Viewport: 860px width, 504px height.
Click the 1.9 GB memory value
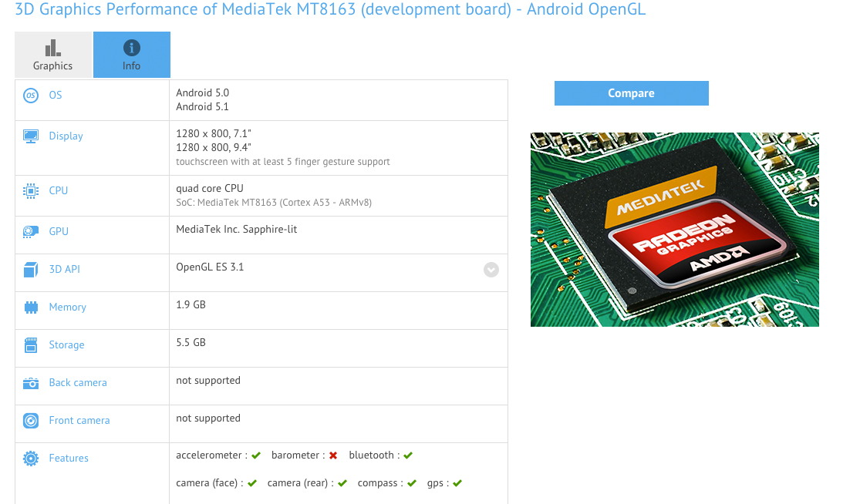pyautogui.click(x=191, y=305)
